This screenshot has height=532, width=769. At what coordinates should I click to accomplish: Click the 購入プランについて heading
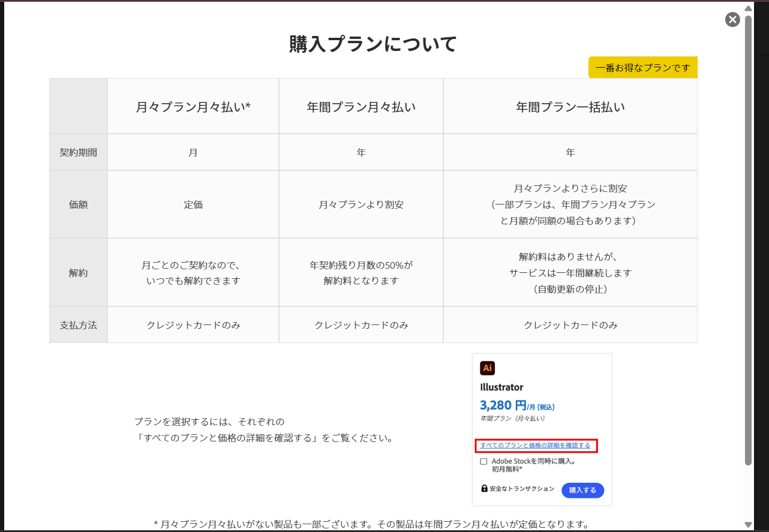point(373,44)
